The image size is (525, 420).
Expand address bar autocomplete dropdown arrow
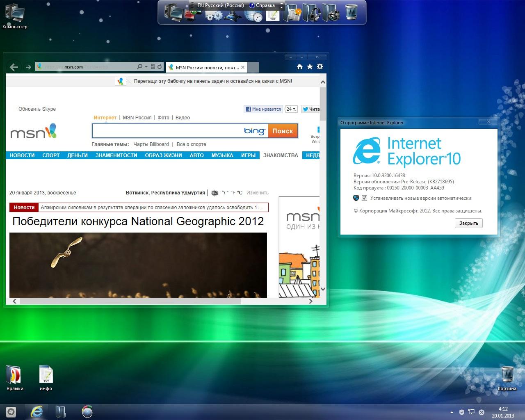(146, 67)
